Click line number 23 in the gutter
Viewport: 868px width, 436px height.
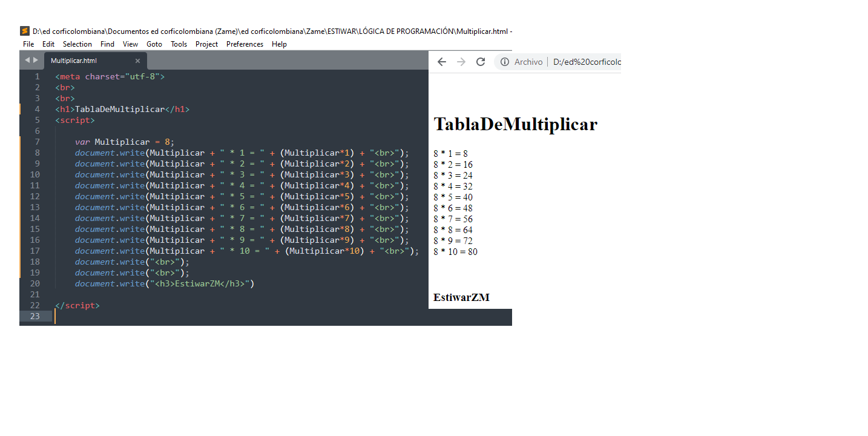click(x=35, y=316)
